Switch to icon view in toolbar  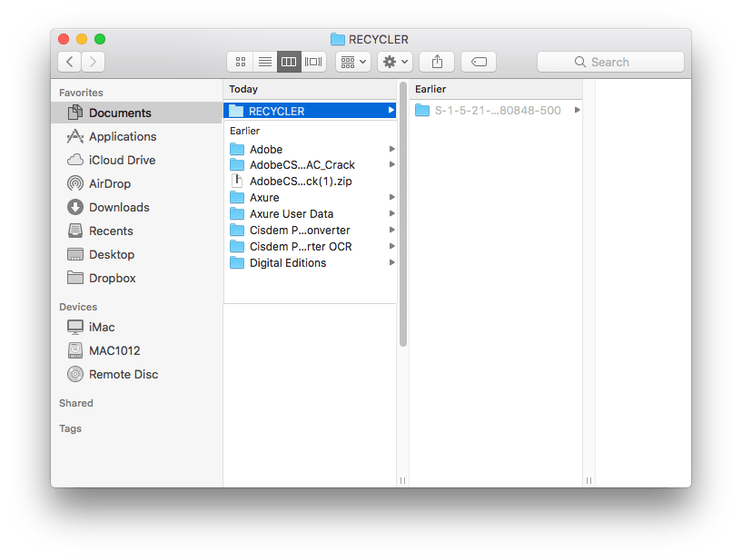pos(241,62)
